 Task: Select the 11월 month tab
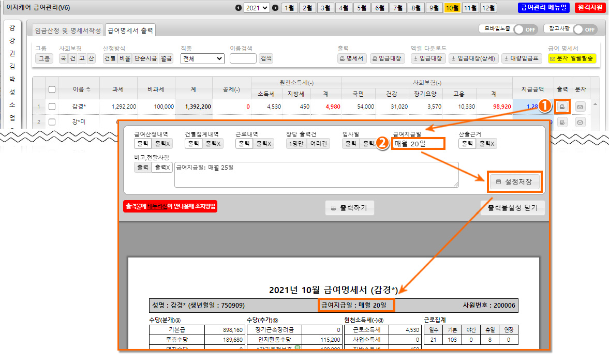click(x=470, y=8)
